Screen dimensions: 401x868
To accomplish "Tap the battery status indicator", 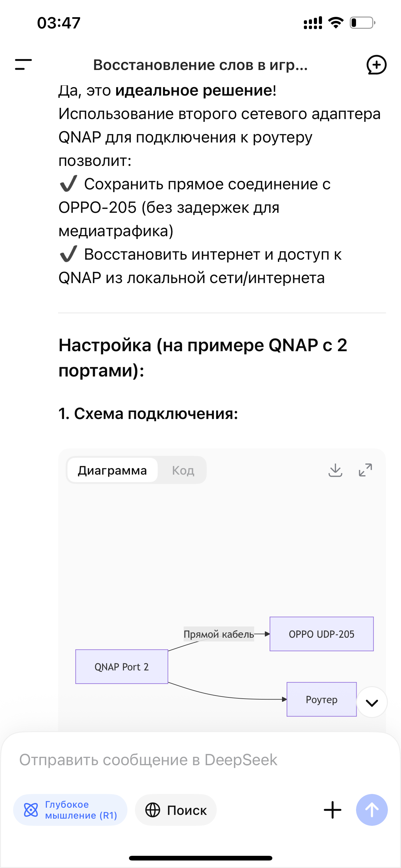I will (x=362, y=23).
